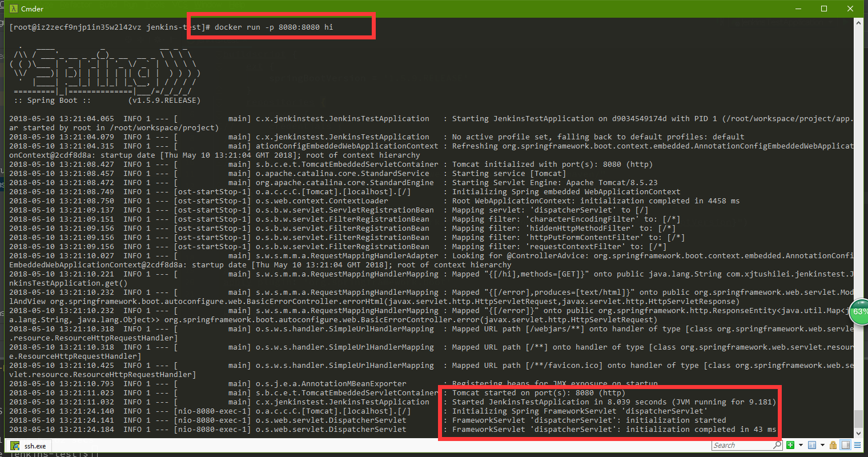Open the dropdown arrow beside the console number icon
Screen dimensions: 868x457
point(822,445)
